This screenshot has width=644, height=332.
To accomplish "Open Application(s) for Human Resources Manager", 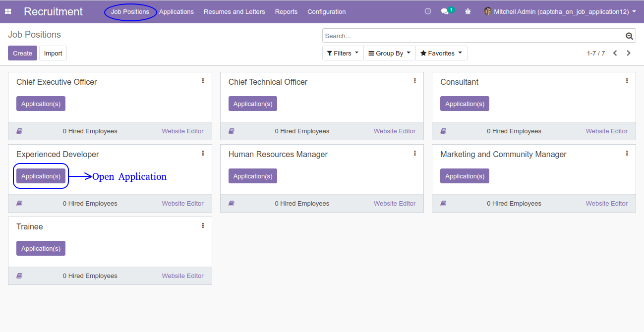I will coord(253,176).
